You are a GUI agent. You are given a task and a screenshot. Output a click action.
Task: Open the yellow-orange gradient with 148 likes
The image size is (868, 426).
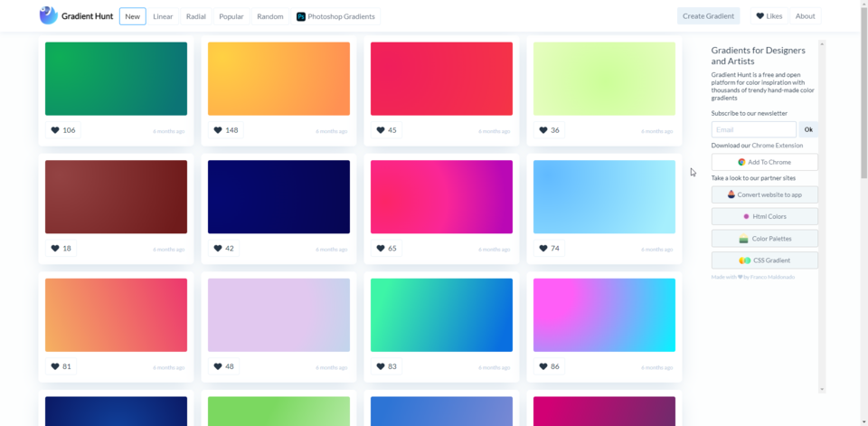(279, 79)
